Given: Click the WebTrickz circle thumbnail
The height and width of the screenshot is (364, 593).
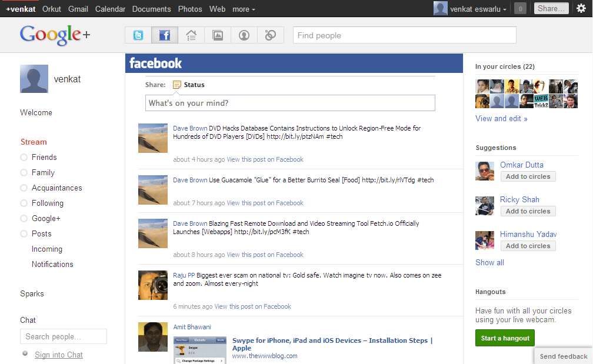Looking at the screenshot, I should 541,101.
